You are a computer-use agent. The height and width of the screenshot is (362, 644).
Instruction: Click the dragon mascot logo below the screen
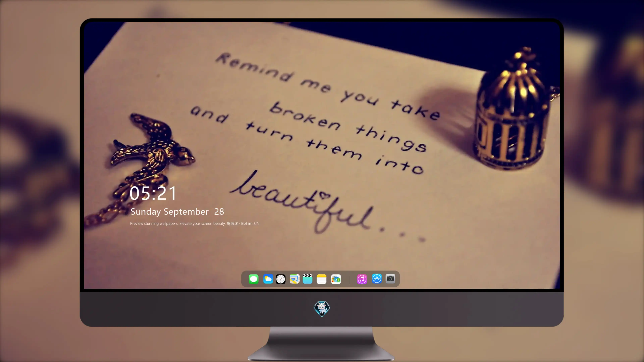pos(322,309)
